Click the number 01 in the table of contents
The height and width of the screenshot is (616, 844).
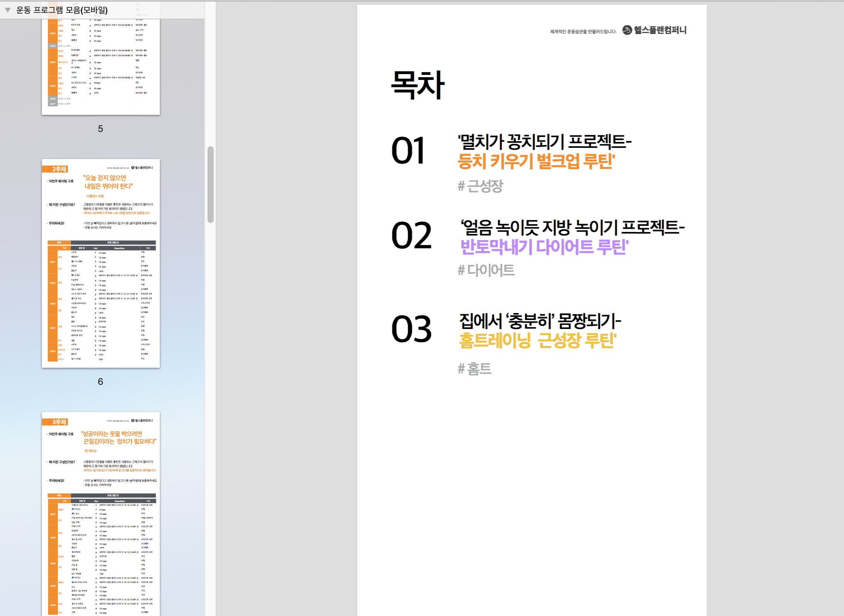pos(408,151)
